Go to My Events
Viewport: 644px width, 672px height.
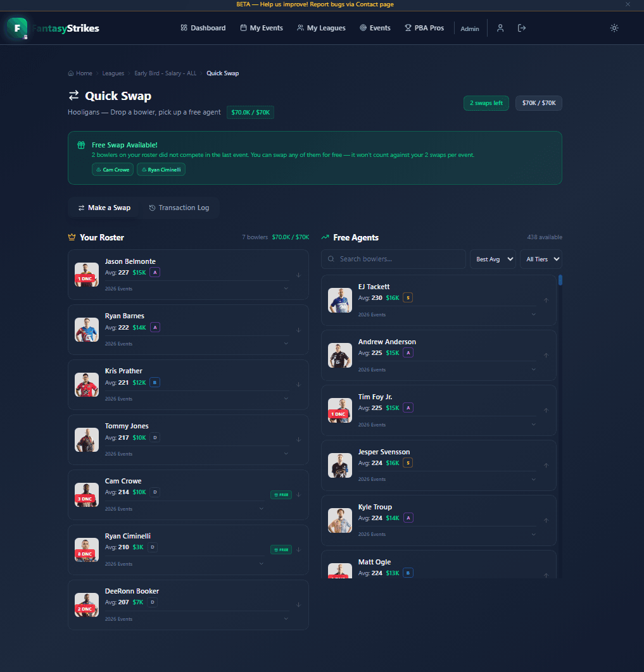click(262, 28)
